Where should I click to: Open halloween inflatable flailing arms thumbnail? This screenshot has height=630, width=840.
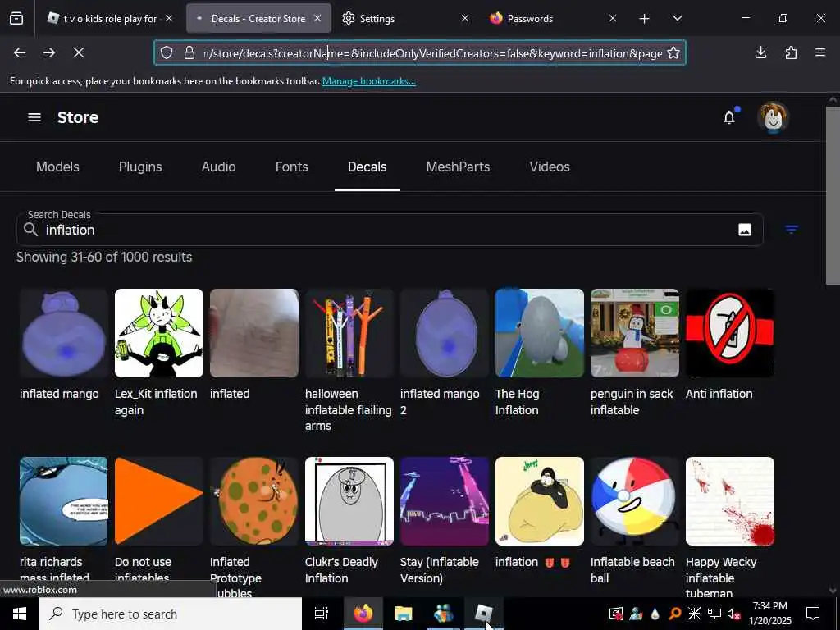click(x=349, y=333)
